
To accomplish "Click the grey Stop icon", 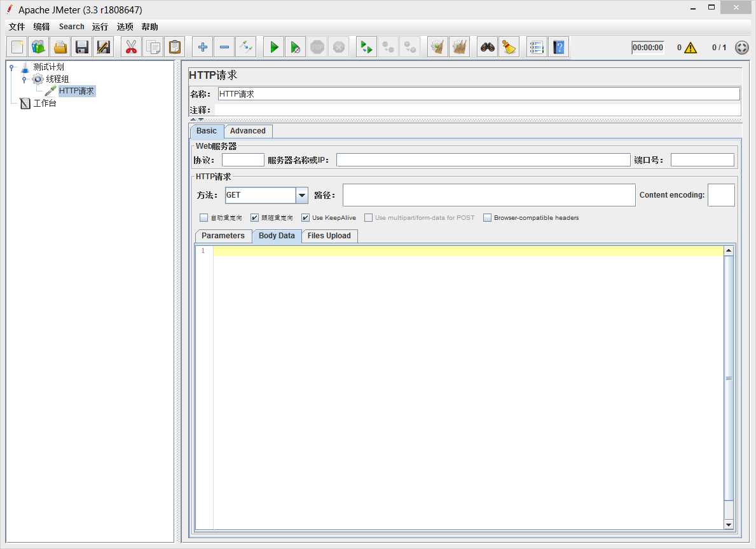I will 317,47.
